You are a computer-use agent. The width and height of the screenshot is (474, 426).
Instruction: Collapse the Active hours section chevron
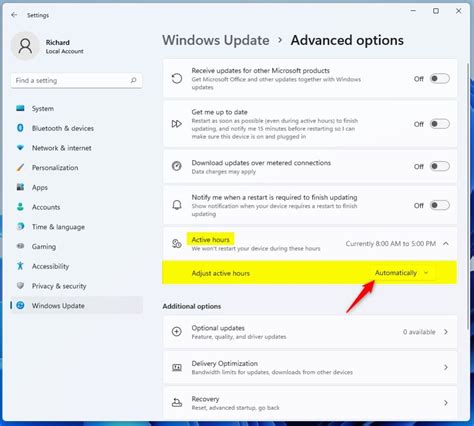(446, 244)
